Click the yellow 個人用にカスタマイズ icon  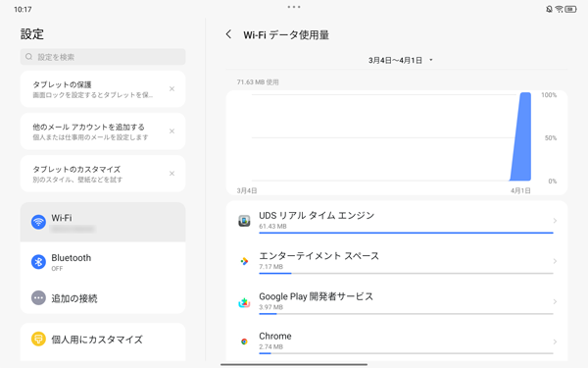(38, 340)
